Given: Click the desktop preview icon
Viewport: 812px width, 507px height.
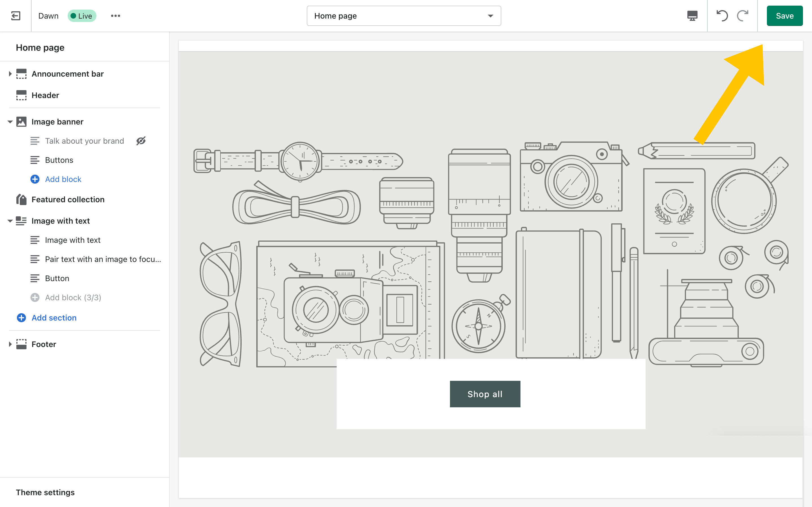Looking at the screenshot, I should 692,15.
